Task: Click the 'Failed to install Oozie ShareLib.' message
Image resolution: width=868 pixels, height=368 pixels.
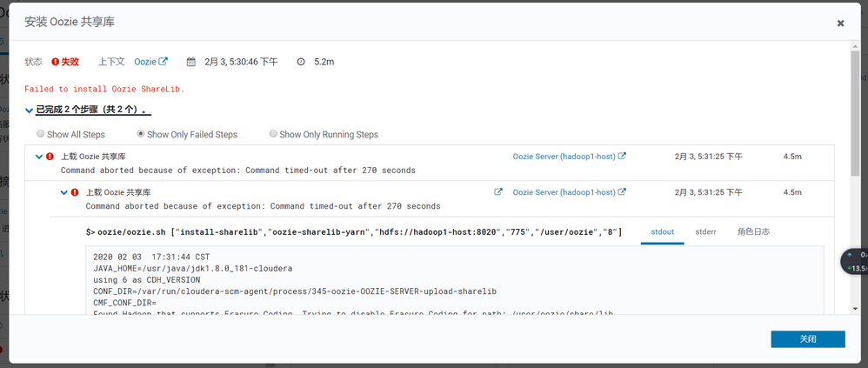Action: [104, 89]
